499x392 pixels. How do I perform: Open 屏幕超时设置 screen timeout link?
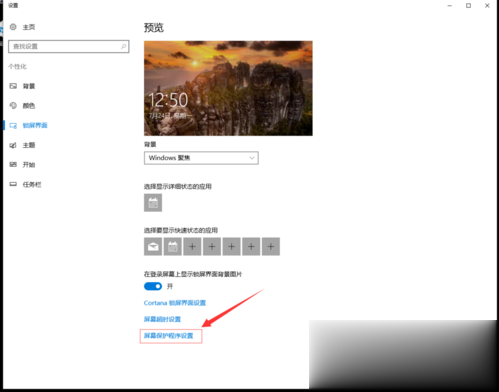click(162, 319)
